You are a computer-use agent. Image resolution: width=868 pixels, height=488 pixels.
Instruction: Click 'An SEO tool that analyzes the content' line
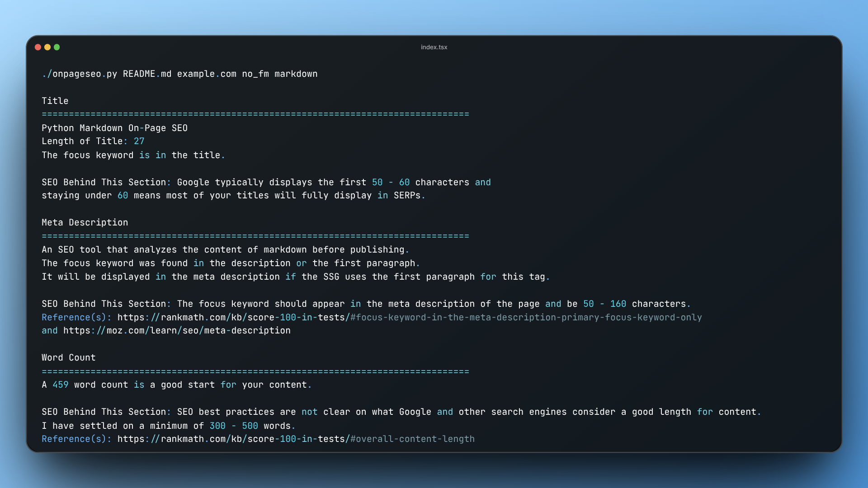coord(225,250)
